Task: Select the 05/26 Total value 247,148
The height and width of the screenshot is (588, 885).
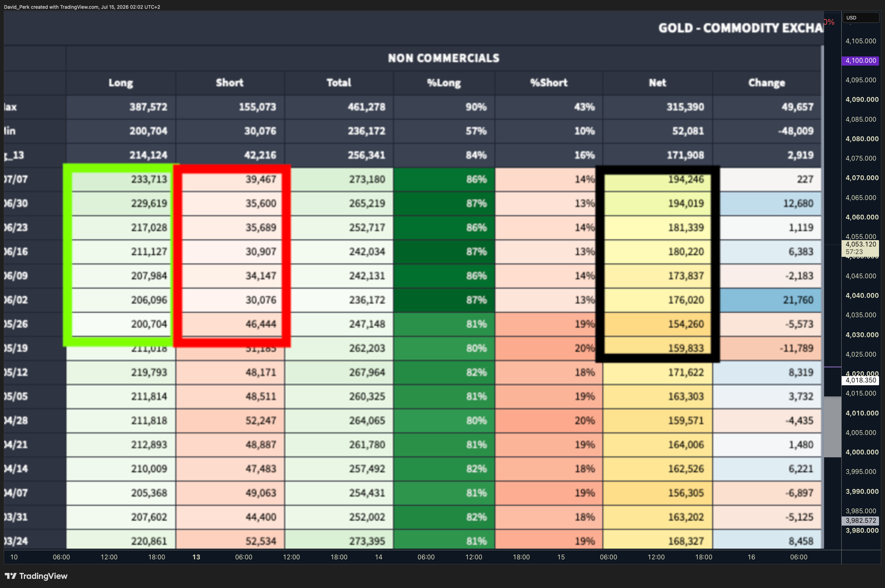Action: [367, 324]
